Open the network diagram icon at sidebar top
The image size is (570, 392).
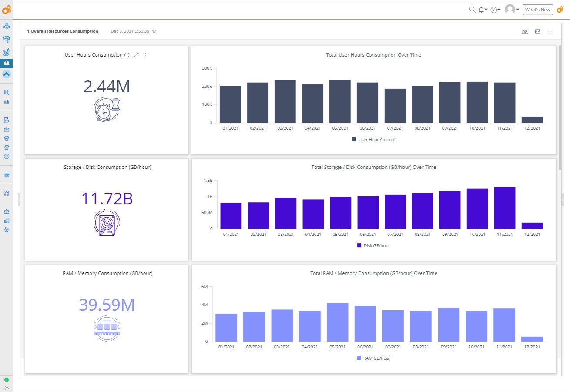[7, 26]
